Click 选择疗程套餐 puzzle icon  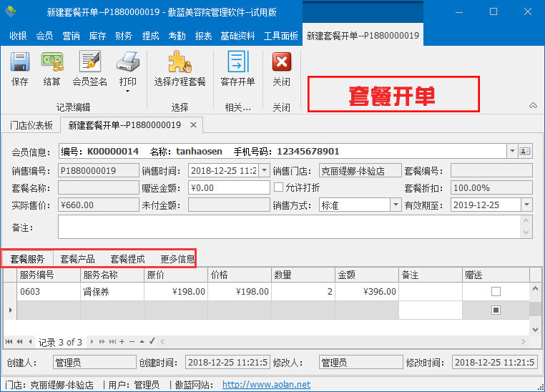coord(180,63)
